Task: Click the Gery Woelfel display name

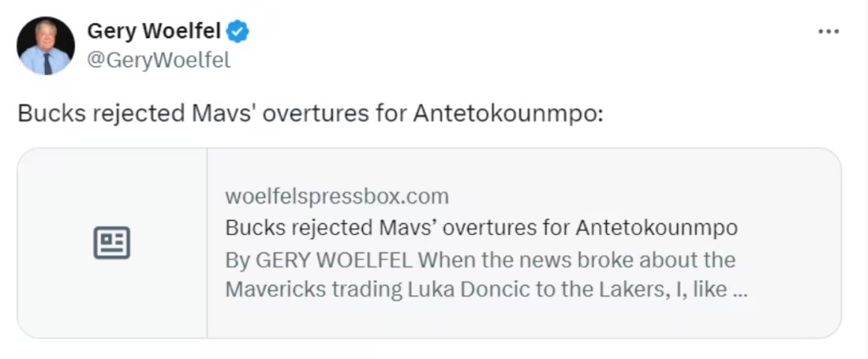Action: 153,32
